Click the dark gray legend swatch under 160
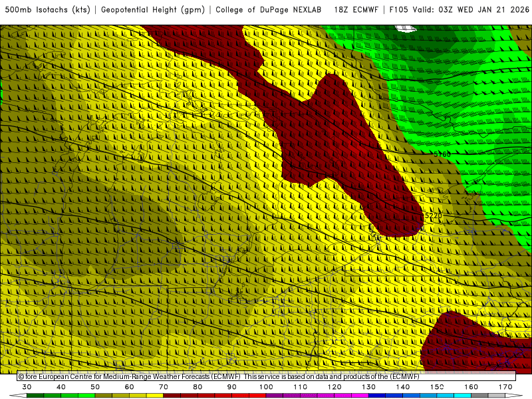The width and height of the screenshot is (532, 399). pos(479,396)
